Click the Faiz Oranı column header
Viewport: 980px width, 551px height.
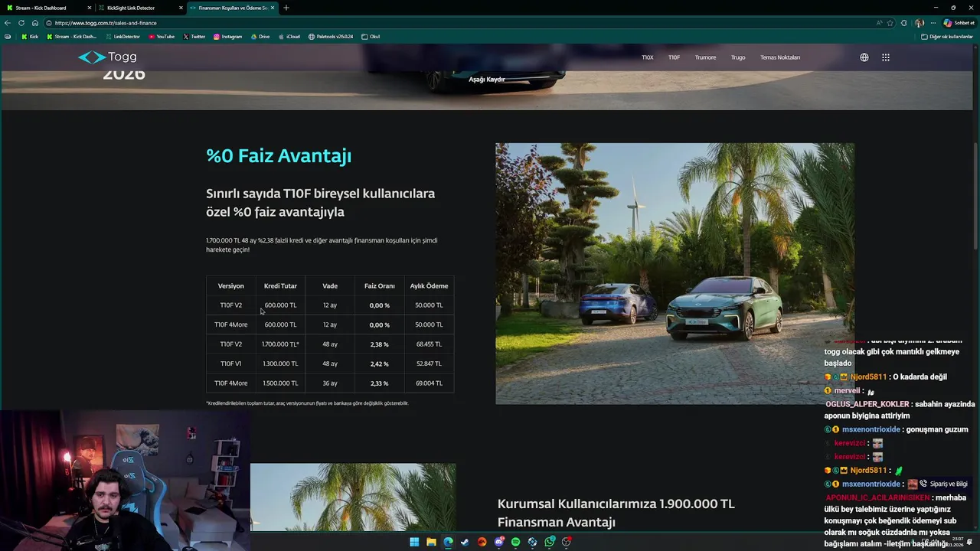pyautogui.click(x=379, y=286)
